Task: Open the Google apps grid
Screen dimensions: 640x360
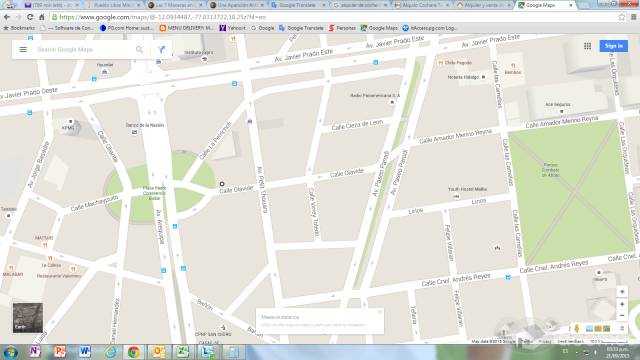Action: [587, 46]
